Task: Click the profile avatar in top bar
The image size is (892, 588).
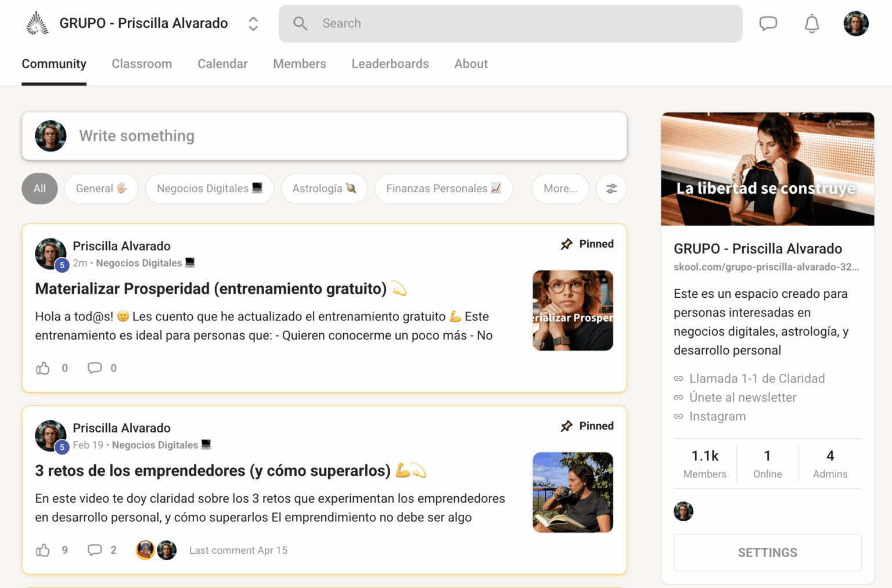Action: [855, 24]
